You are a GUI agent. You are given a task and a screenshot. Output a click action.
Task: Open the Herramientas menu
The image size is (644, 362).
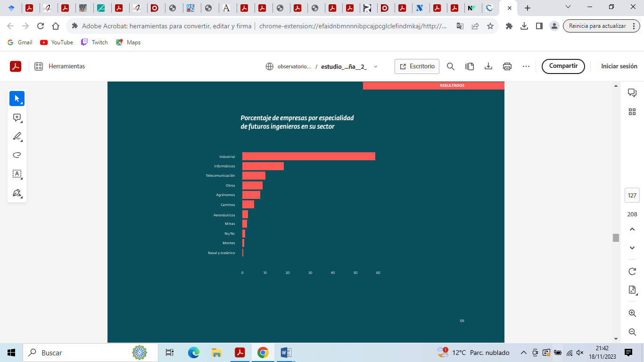click(60, 66)
